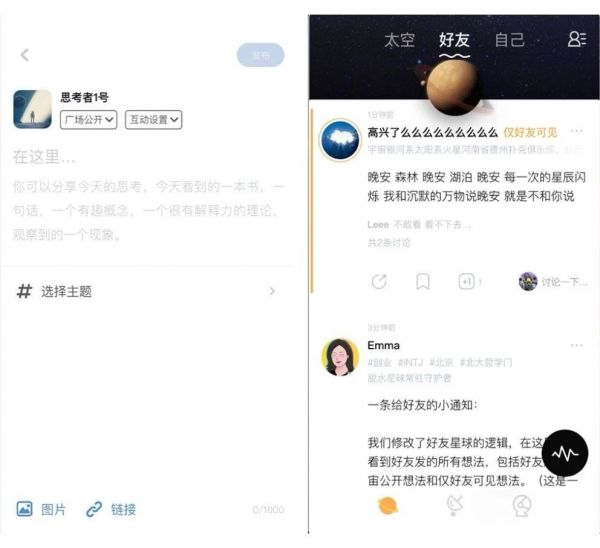The height and width of the screenshot is (548, 600).
Task: Open the 广场公开 visibility dropdown
Action: [x=88, y=120]
